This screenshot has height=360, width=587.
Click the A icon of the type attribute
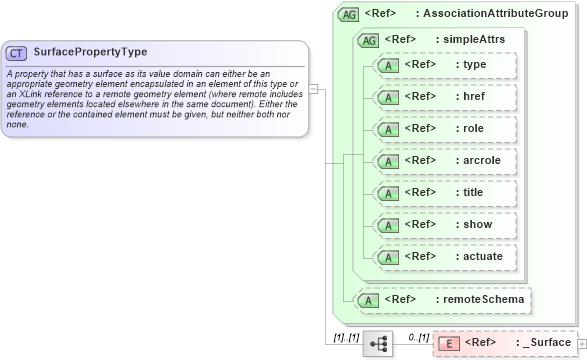388,66
